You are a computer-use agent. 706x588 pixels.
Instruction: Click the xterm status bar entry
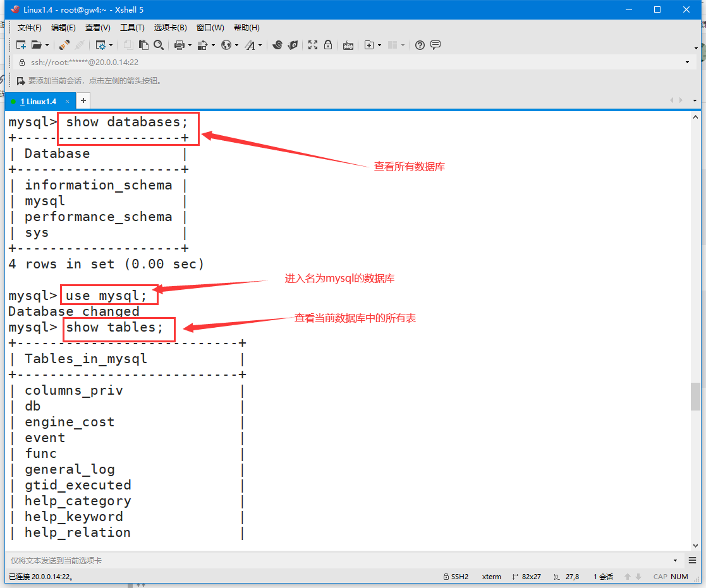point(491,576)
